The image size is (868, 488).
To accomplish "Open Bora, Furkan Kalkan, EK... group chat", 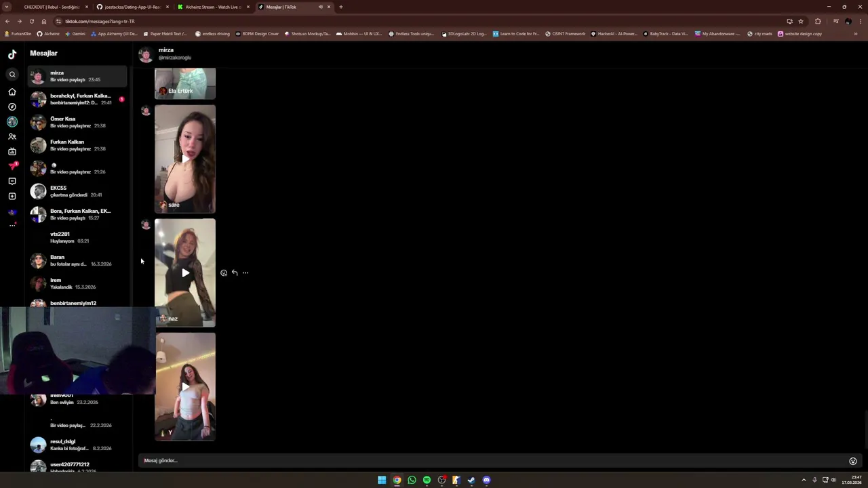I will click(77, 215).
